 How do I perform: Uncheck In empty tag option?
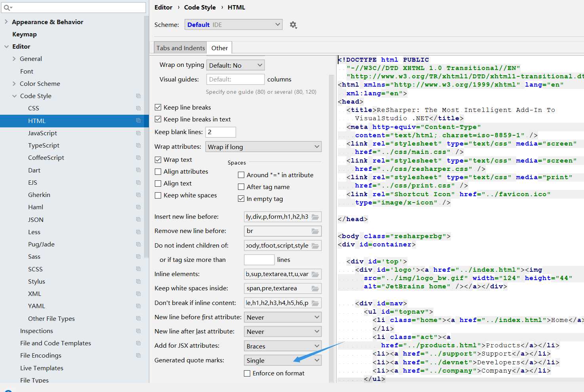(241, 199)
